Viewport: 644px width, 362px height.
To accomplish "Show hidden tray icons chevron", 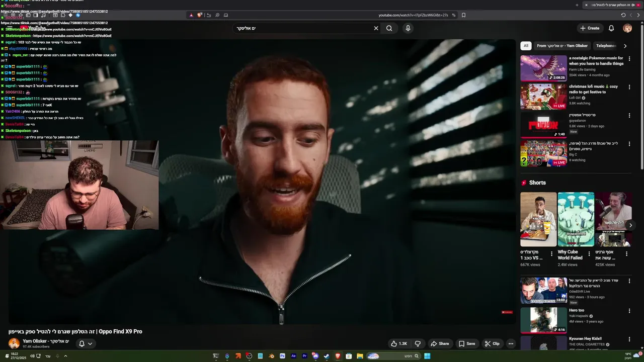I will point(65,356).
